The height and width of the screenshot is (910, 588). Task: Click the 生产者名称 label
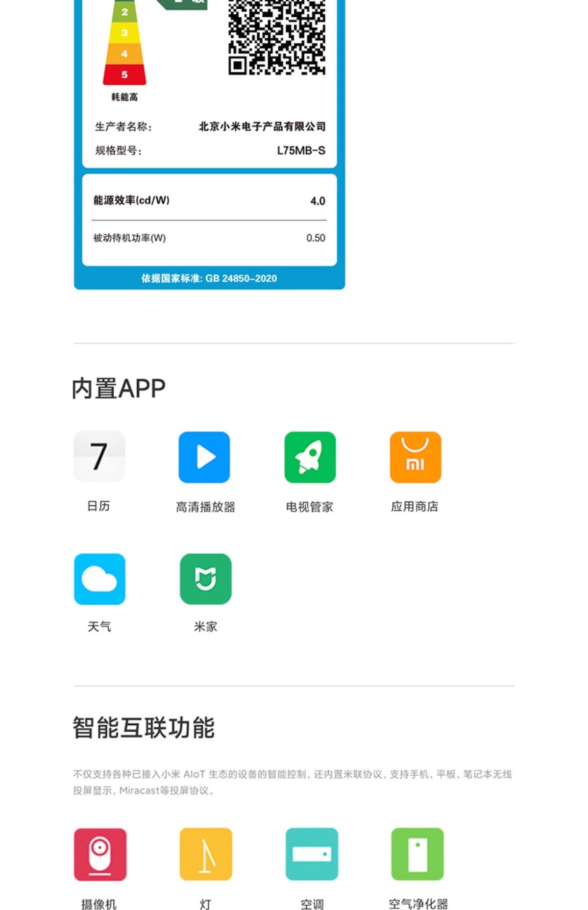123,126
